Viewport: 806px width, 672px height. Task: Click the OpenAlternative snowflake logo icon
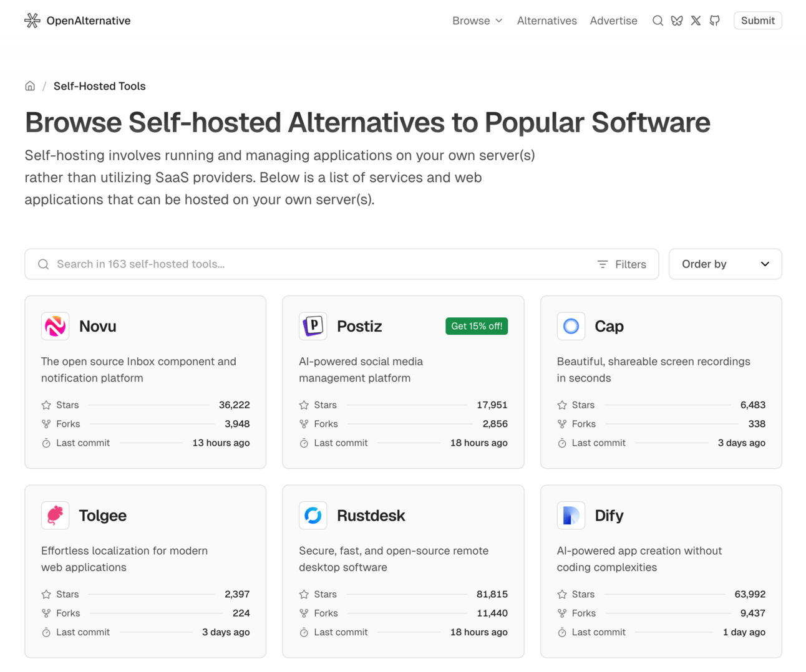[32, 21]
